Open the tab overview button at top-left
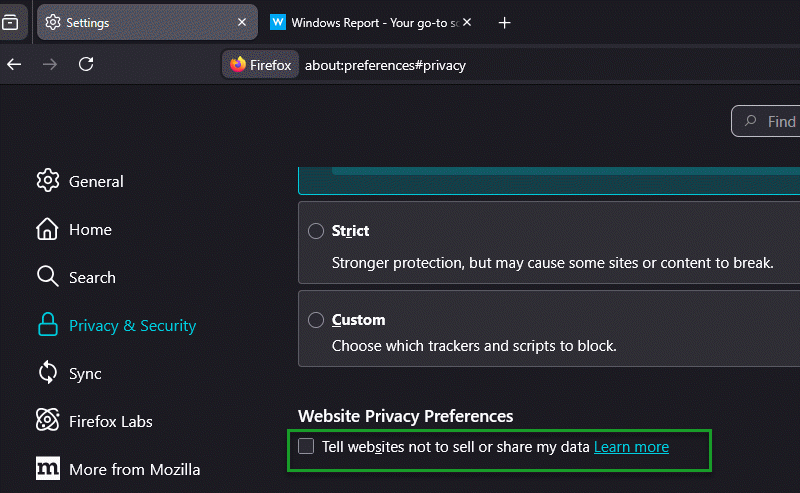 9,22
